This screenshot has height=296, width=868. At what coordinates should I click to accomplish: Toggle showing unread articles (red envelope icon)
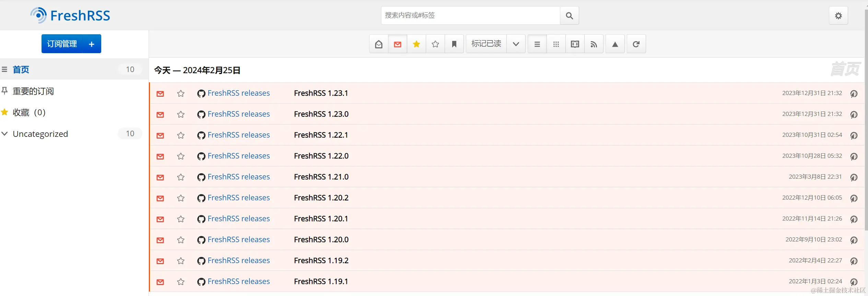point(398,44)
